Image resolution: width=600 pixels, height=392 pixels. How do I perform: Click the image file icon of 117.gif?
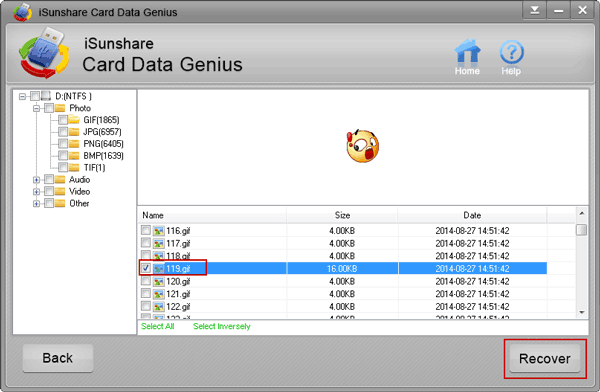coord(158,243)
